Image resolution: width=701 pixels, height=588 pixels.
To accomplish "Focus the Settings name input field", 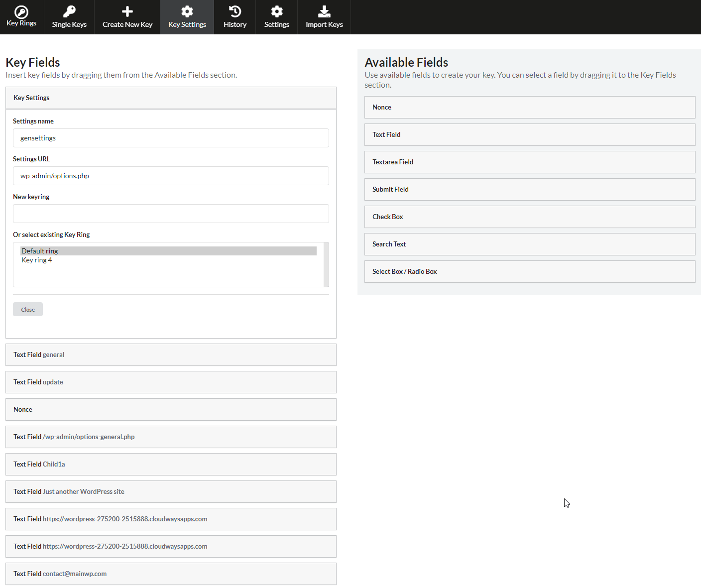I will 171,138.
